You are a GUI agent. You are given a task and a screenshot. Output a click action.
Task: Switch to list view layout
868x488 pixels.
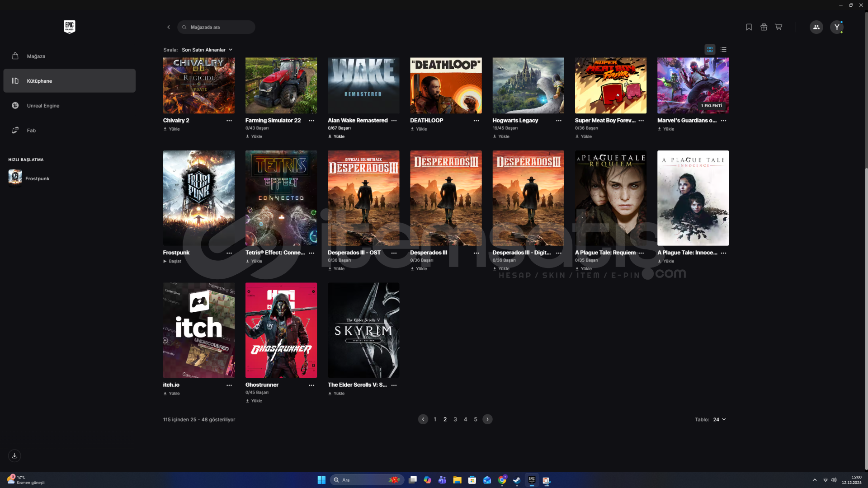[723, 50]
